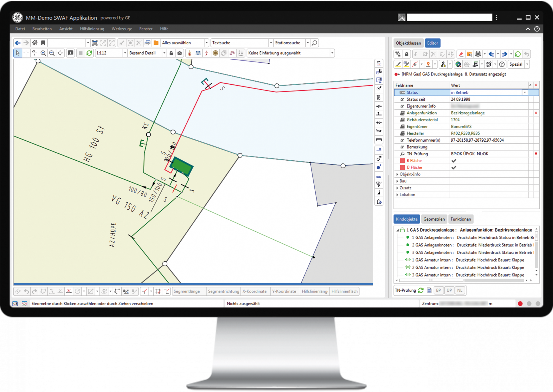This screenshot has height=392, width=553.
Task: Click the BP button next to TN-Prüfung
Action: [x=438, y=290]
